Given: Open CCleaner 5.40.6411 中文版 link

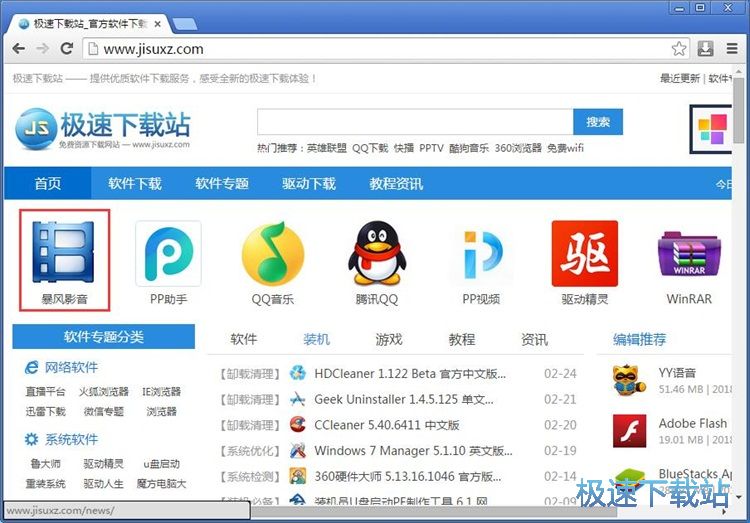Looking at the screenshot, I should 386,425.
